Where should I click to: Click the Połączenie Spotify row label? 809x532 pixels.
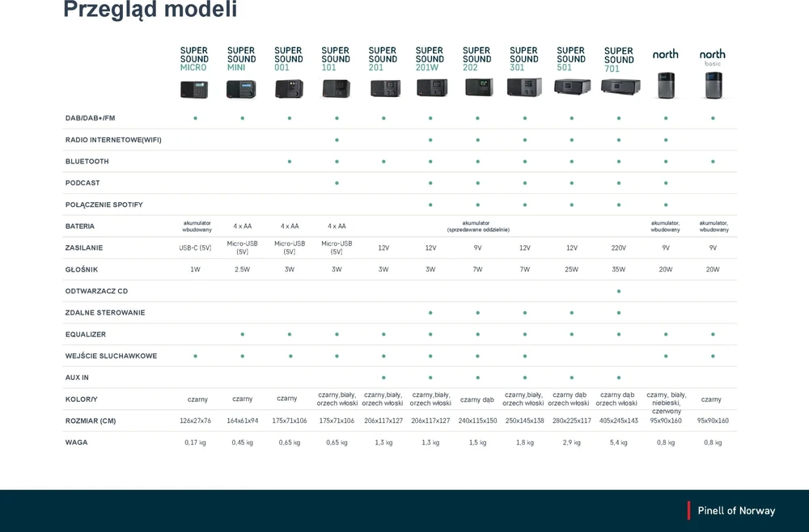104,205
